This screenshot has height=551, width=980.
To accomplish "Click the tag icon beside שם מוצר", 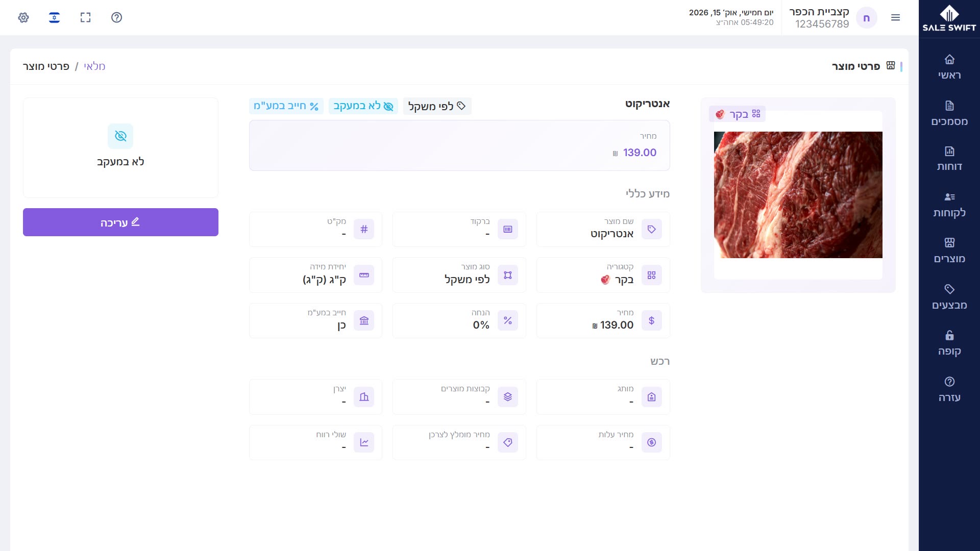I will coord(652,229).
